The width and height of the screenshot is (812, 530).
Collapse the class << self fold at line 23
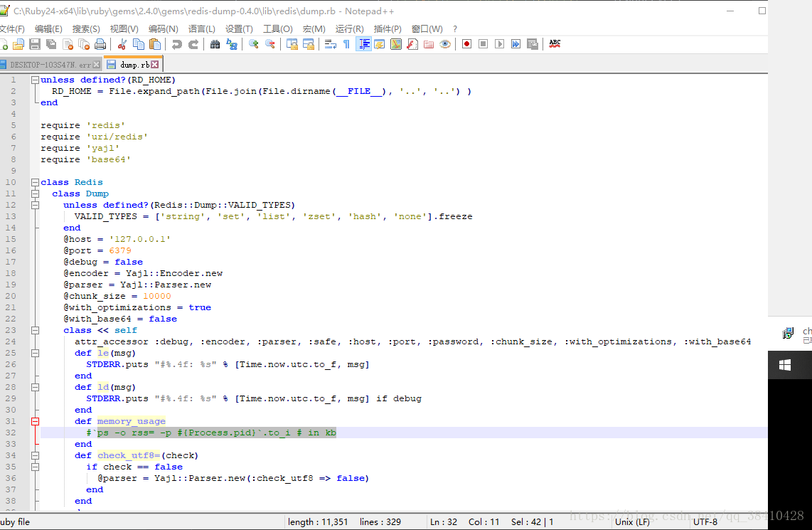[x=36, y=331]
